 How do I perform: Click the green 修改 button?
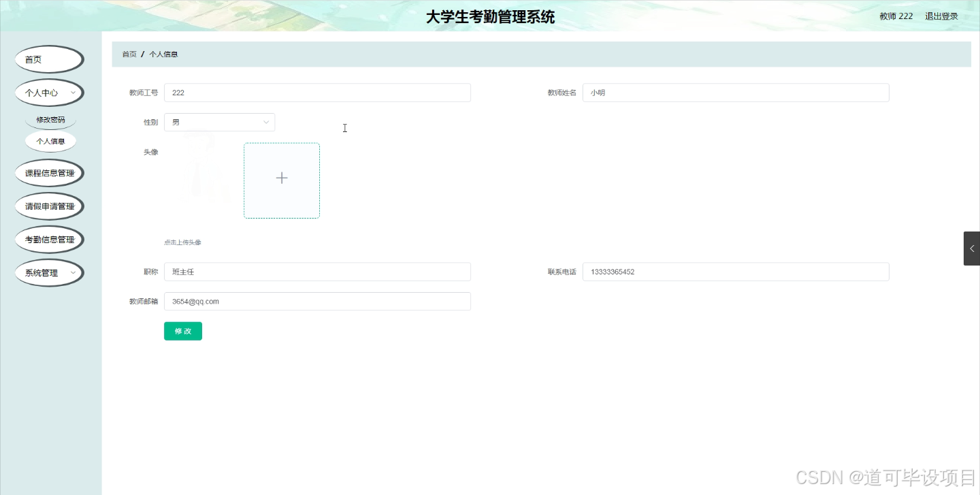pos(183,331)
